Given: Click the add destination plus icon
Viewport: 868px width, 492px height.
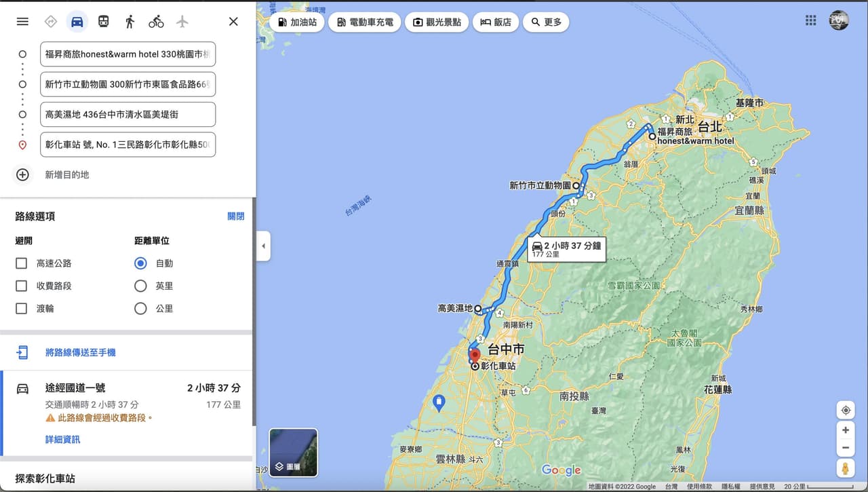Looking at the screenshot, I should point(22,174).
